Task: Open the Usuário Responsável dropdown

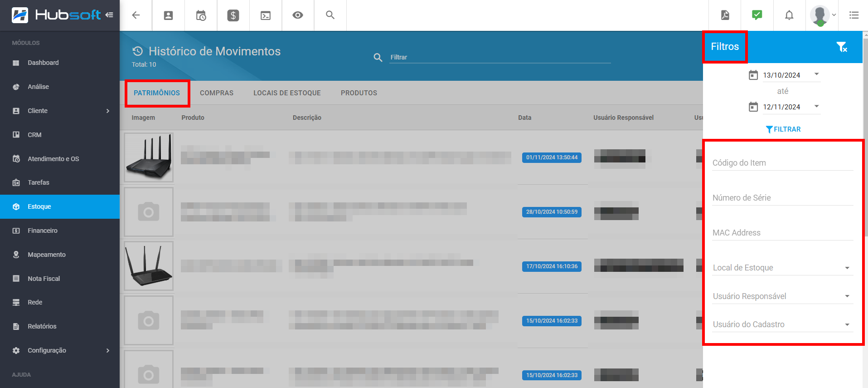Action: [783, 296]
